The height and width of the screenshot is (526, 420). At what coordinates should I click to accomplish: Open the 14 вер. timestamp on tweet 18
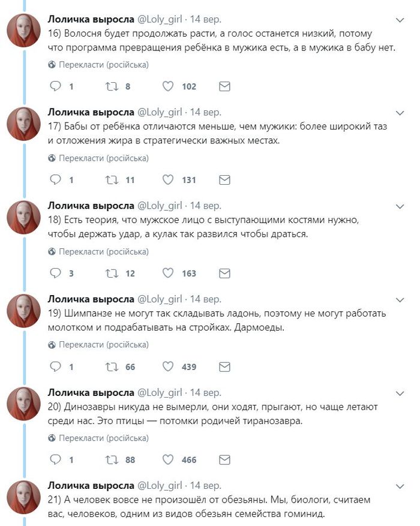205,206
